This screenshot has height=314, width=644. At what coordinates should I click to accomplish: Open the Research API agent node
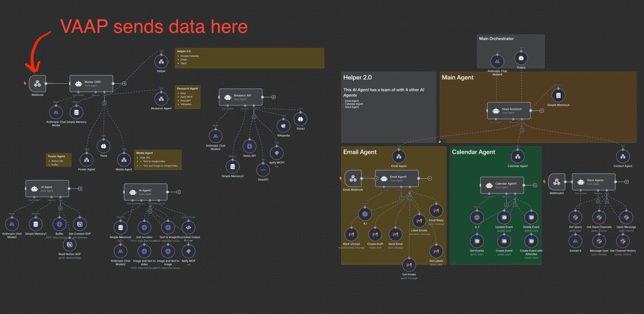(x=240, y=98)
